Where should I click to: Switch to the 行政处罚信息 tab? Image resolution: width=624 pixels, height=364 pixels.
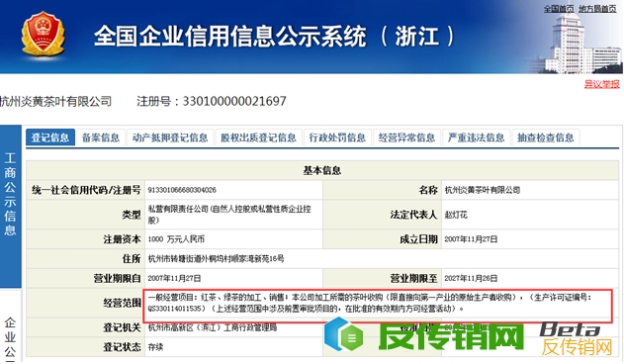[337, 137]
